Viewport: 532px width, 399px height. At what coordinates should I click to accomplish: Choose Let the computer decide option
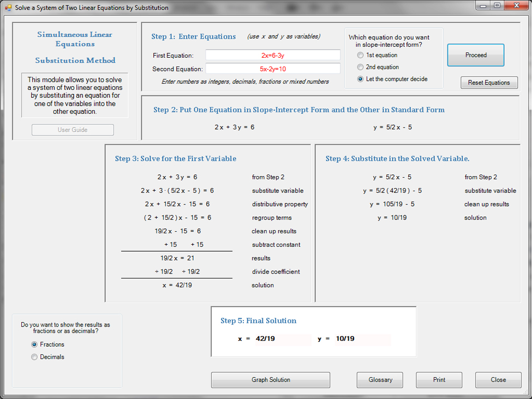(360, 79)
